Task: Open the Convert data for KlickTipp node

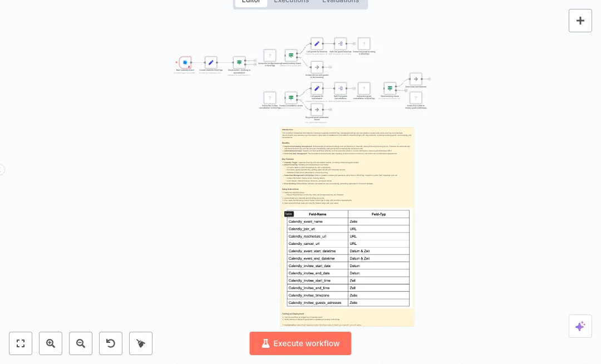Action: (211, 63)
